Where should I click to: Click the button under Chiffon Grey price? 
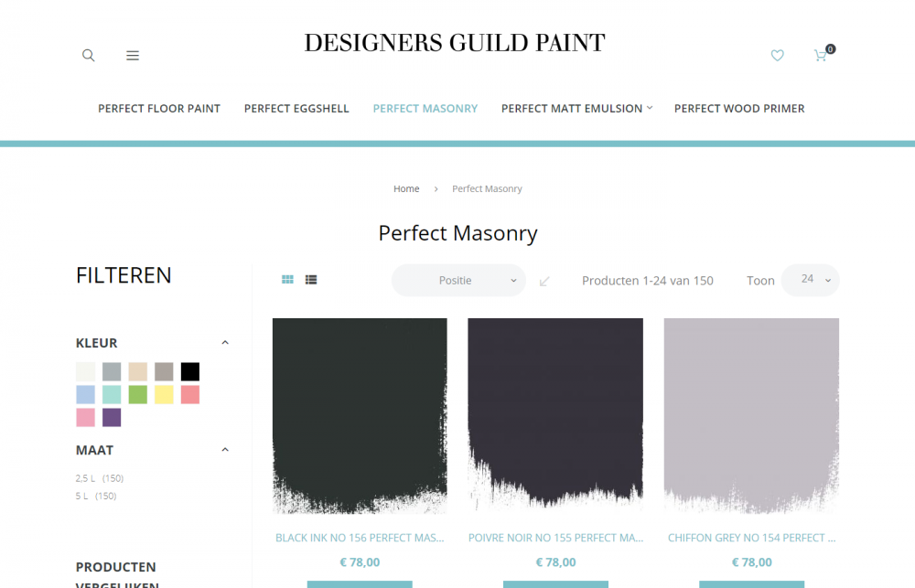751,584
